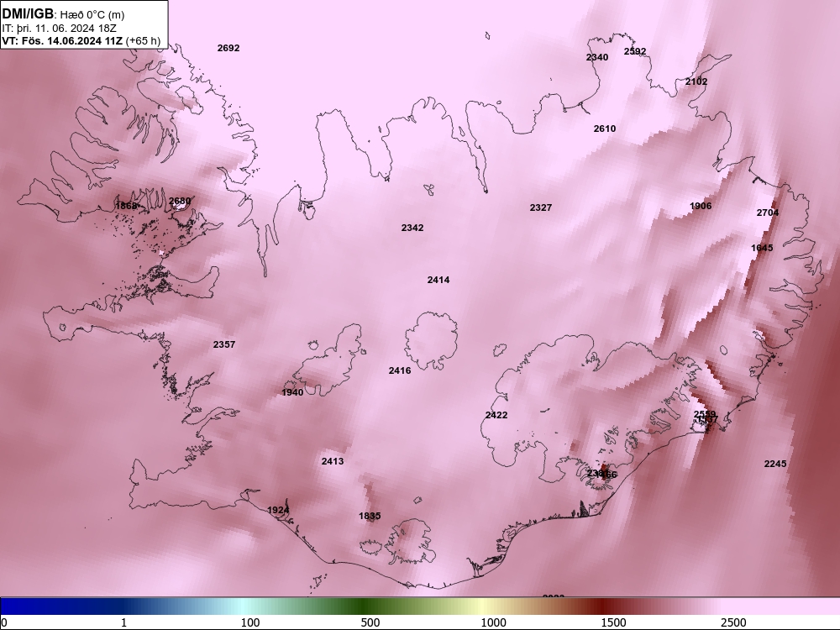840x630 pixels.
Task: Click the 2357 height value
Action: 224,345
